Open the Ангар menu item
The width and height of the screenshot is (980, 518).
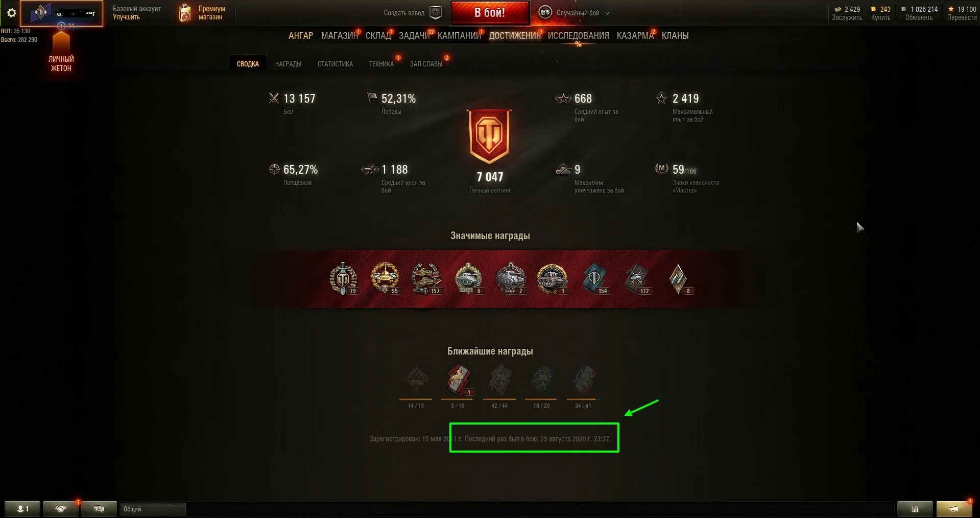(301, 36)
